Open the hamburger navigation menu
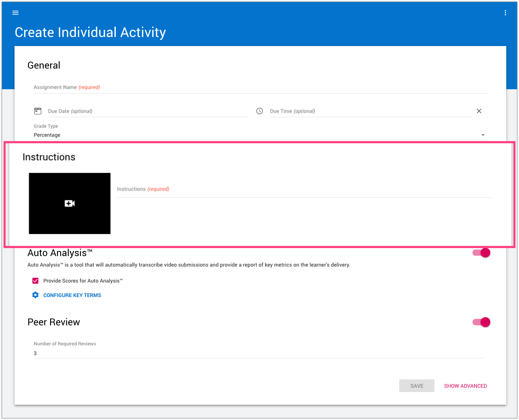The image size is (519, 420). pos(15,13)
